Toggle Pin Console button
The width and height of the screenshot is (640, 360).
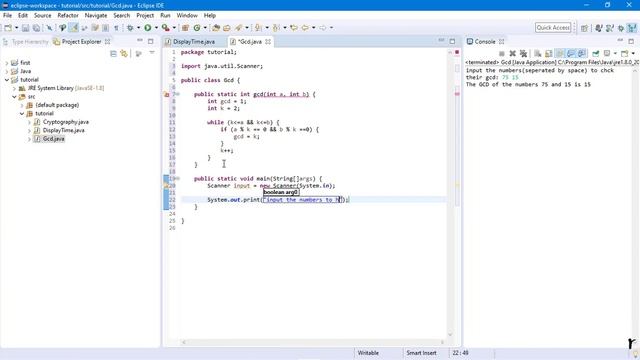point(596,53)
